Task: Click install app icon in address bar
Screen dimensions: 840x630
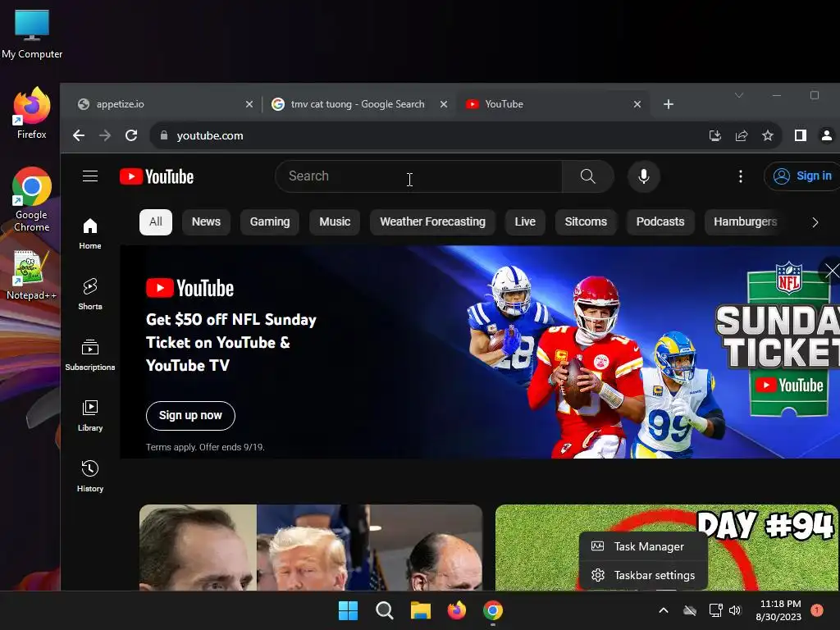Action: 715,135
